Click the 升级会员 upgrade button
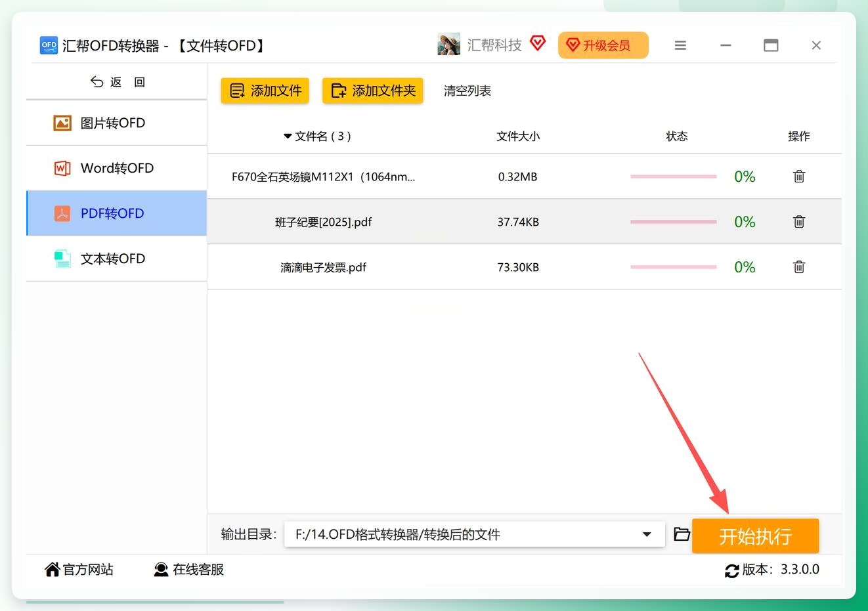This screenshot has width=868, height=611. click(x=603, y=45)
